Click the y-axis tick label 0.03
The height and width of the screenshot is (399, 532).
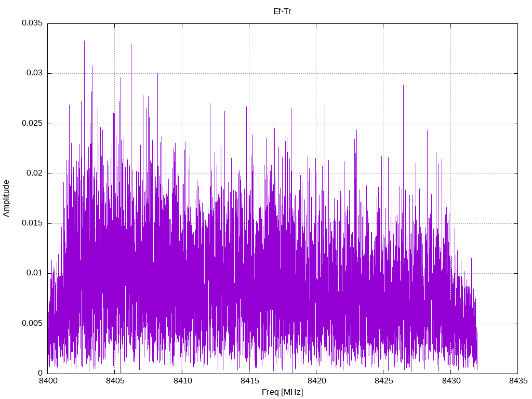click(x=35, y=73)
